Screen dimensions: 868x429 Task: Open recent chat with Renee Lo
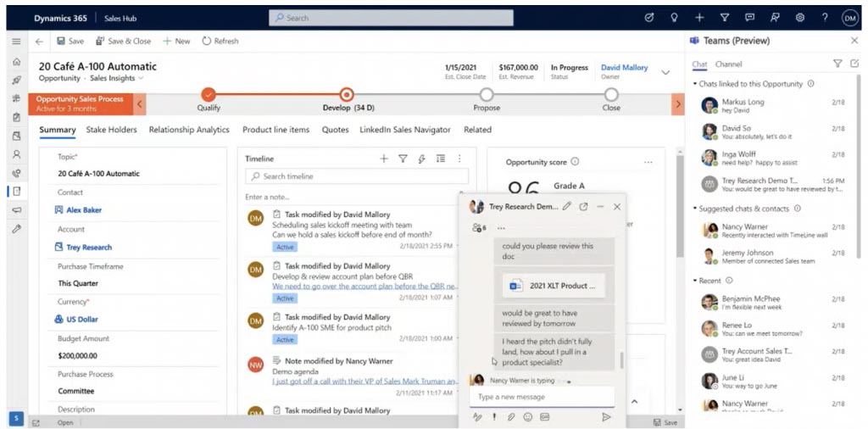[x=773, y=329]
